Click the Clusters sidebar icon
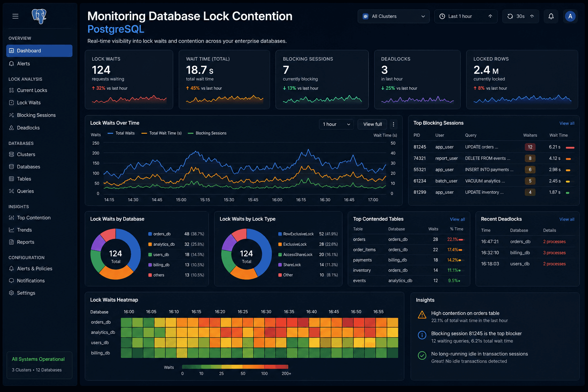The height and width of the screenshot is (392, 588). tap(11, 154)
